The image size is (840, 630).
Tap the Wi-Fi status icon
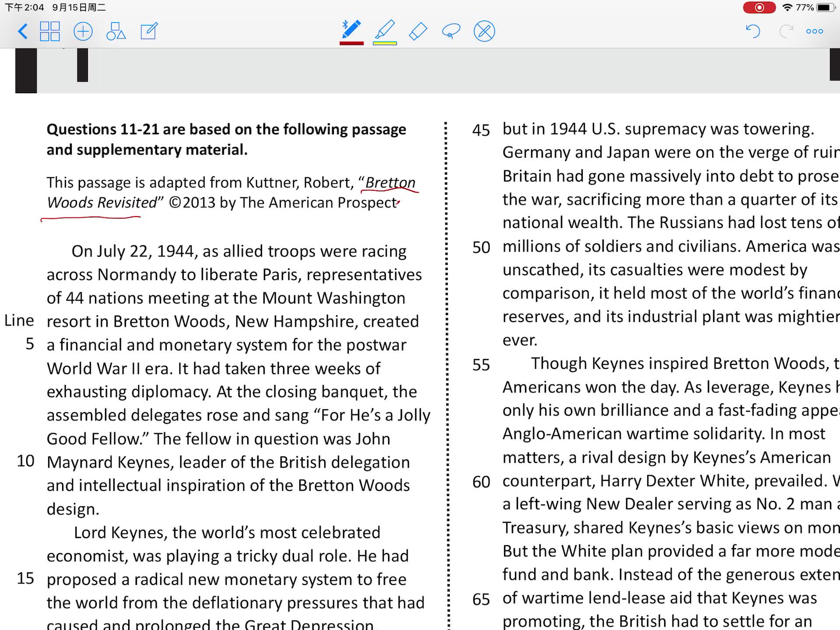pos(787,7)
